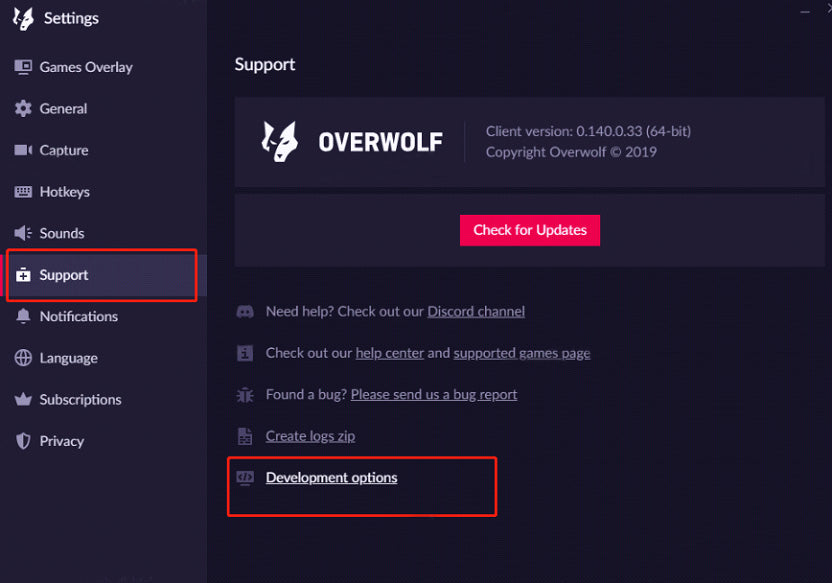The width and height of the screenshot is (832, 583).
Task: Click the Games Overlay monitor icon
Action: [x=23, y=67]
